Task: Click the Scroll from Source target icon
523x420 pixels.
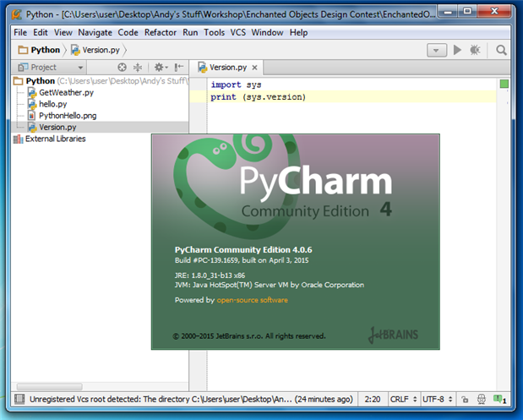Action: coord(122,68)
